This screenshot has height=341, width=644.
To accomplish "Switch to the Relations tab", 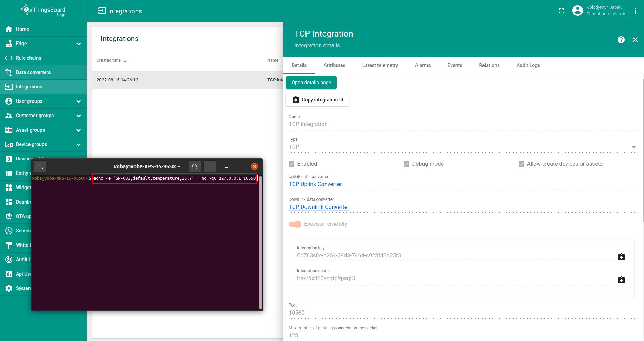I will pos(489,65).
